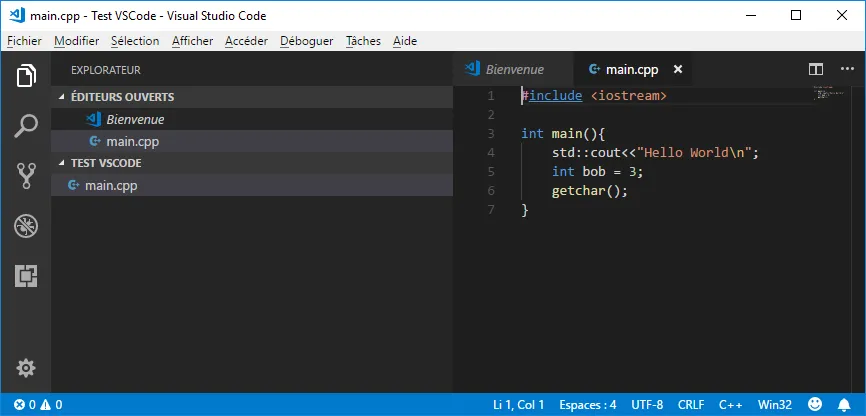This screenshot has height=416, width=866.
Task: Change language mode via C++ indicator
Action: click(731, 404)
